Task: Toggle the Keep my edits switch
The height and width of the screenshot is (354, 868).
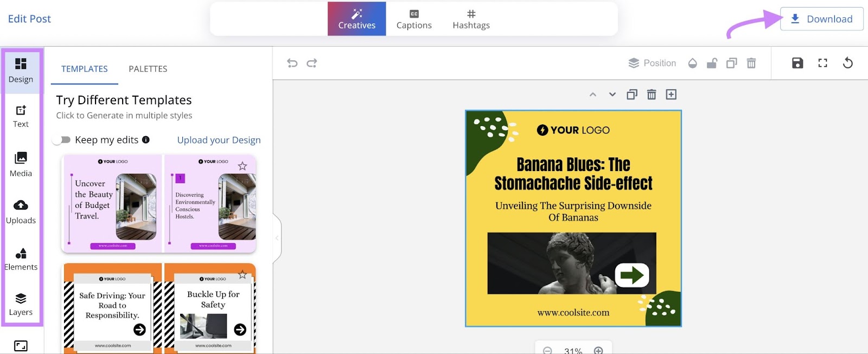Action: coord(62,140)
